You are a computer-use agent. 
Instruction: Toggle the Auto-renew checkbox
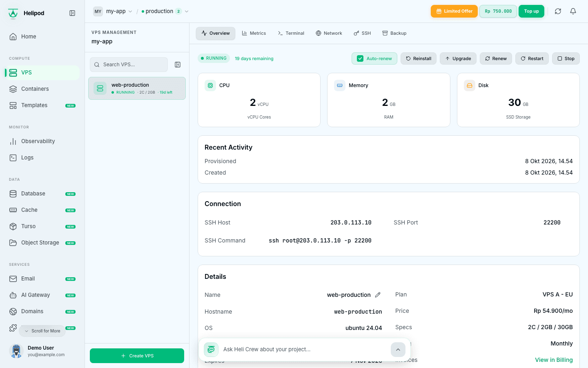click(x=360, y=58)
